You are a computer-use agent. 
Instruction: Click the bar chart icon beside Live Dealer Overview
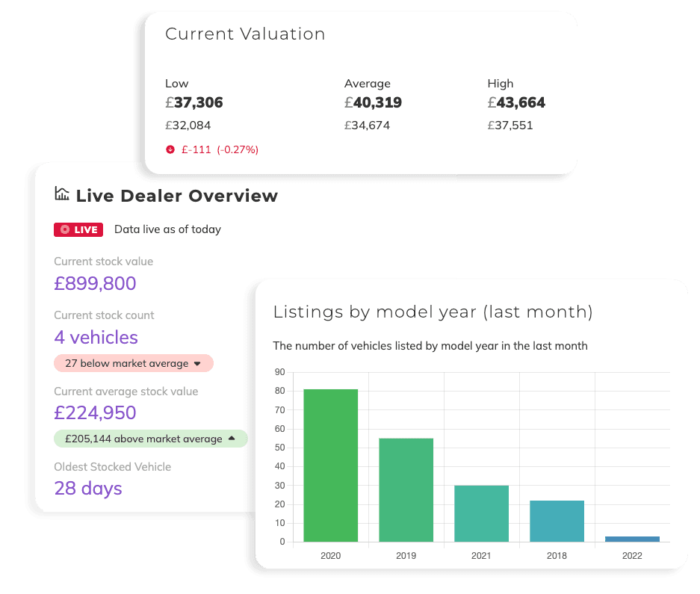62,194
